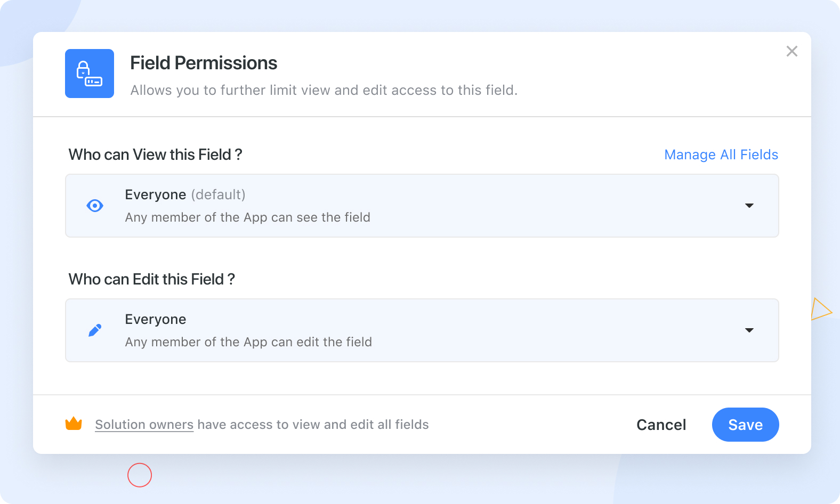Expand the edit permission dropdown arrow
The height and width of the screenshot is (504, 840).
(x=749, y=330)
